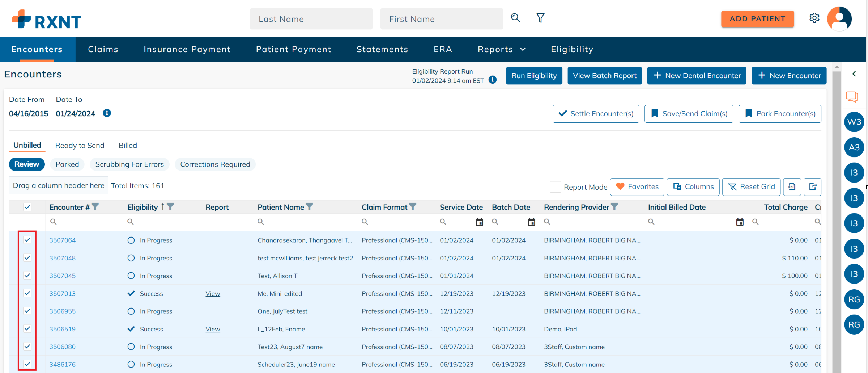Click the user profile avatar
Viewport: 868px width, 373px height.
(x=839, y=19)
